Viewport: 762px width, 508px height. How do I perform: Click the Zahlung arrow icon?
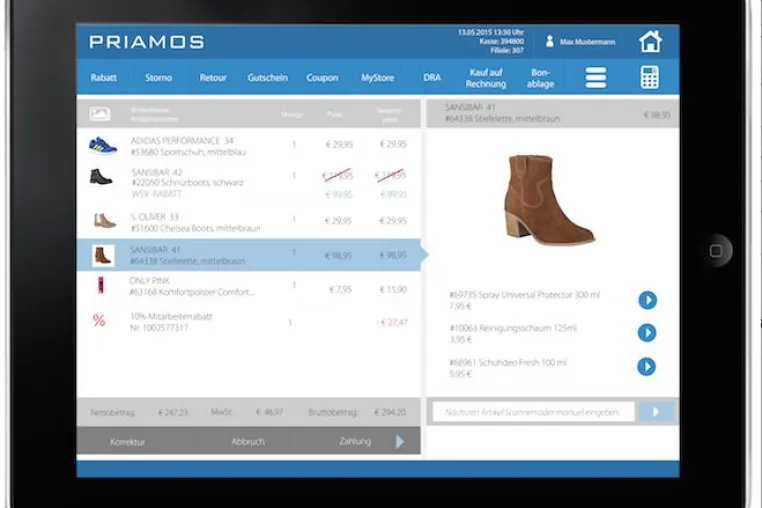pyautogui.click(x=399, y=441)
